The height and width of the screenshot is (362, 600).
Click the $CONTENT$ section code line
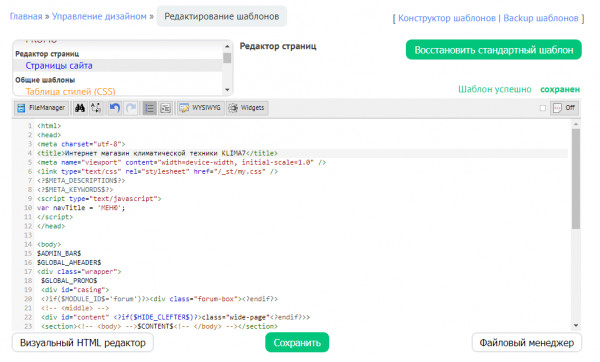pyautogui.click(x=159, y=326)
